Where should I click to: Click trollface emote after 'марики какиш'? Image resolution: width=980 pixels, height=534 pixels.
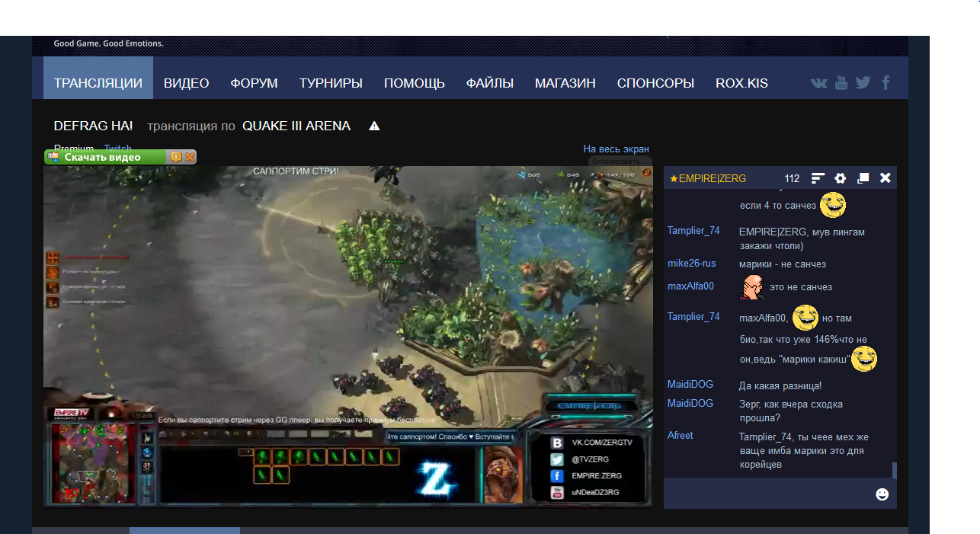[864, 359]
